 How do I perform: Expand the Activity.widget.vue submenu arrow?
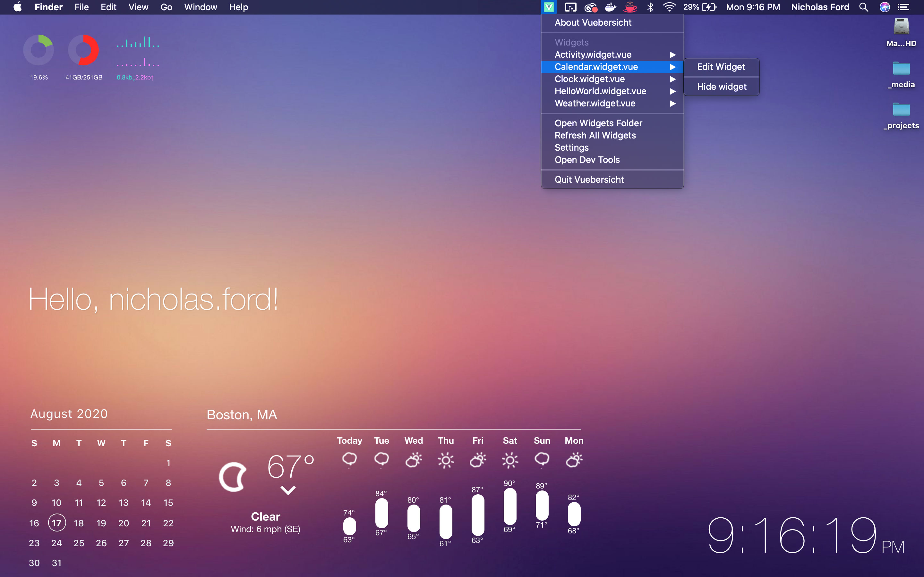point(673,54)
